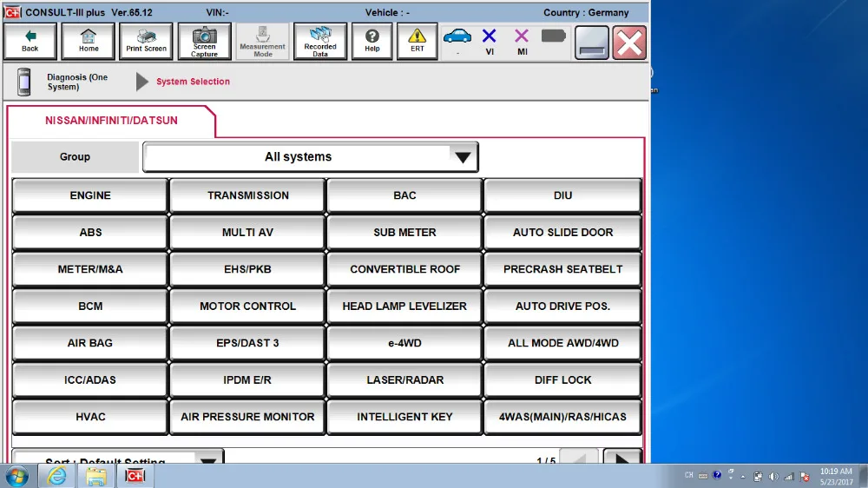Click the grayed-out previous page arrow
The image size is (868, 488).
click(x=579, y=458)
